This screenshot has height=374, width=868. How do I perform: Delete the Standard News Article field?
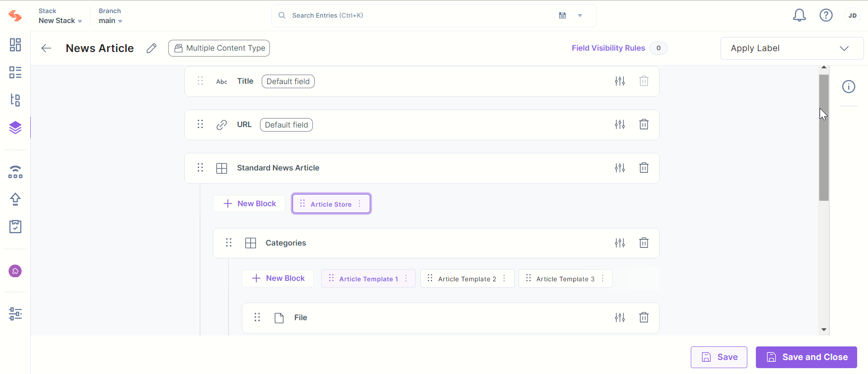click(644, 168)
